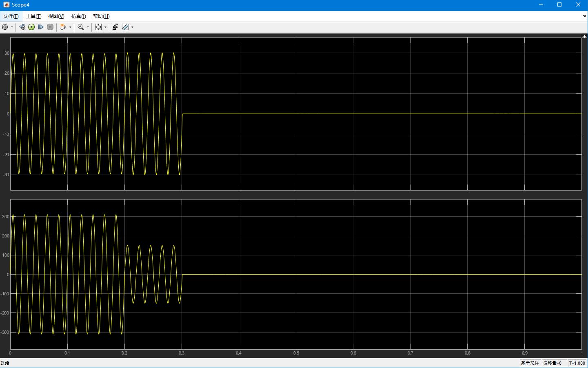
Task: Close the Scope4 window
Action: 578,5
